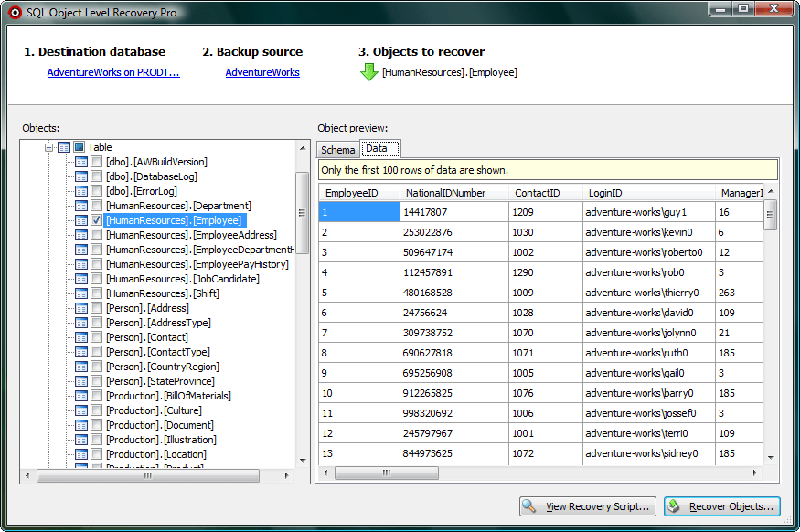Switch to the Schema tab
800x532 pixels.
coord(337,150)
